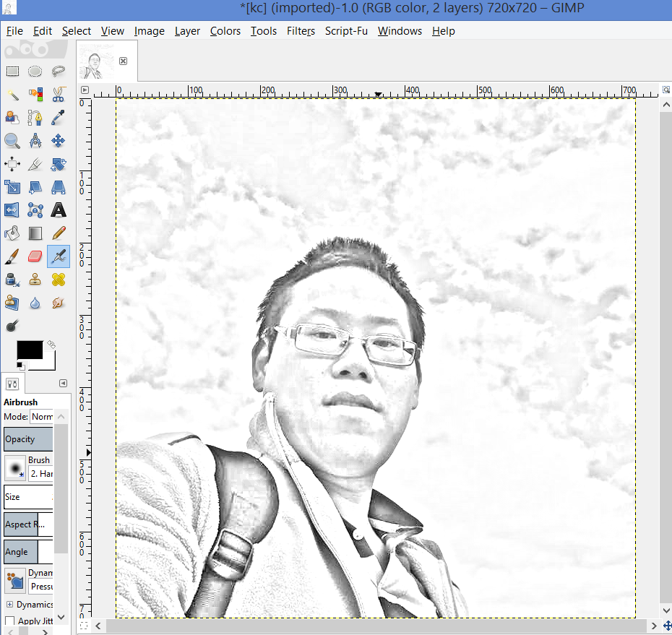Adjust the Opacity slider

[x=28, y=439]
